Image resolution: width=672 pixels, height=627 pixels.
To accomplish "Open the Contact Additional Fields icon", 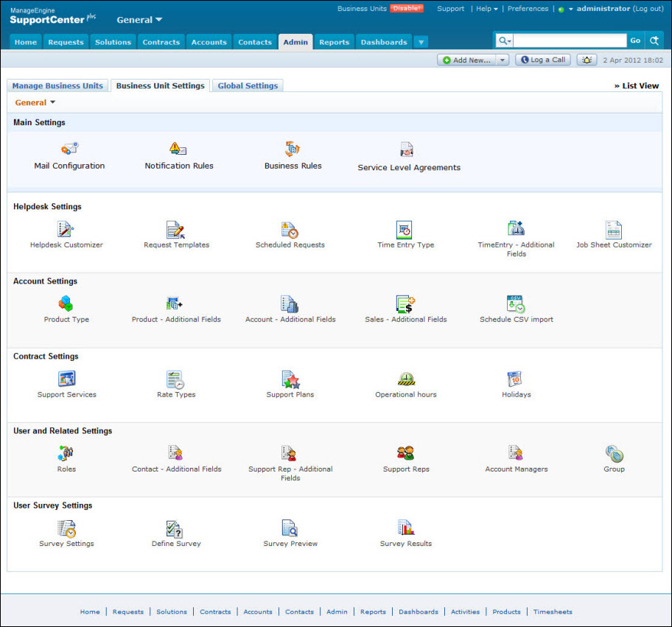I will point(175,452).
